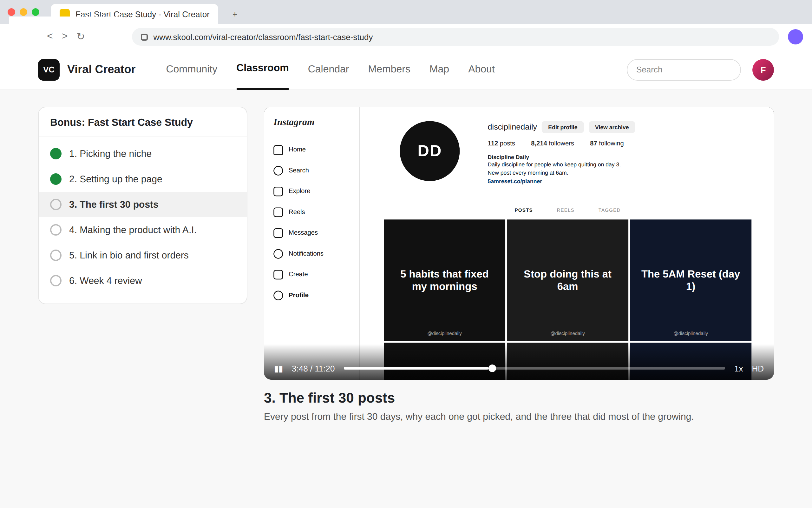Screen dimensions: 812x508
Task: Reload the page with refresh icon
Action: [x=81, y=36]
